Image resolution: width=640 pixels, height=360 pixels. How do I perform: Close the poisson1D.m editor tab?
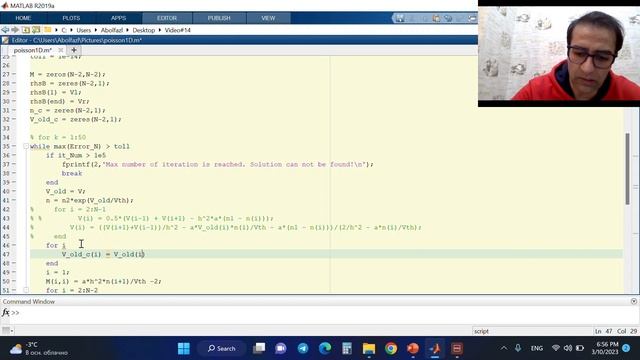click(x=60, y=50)
